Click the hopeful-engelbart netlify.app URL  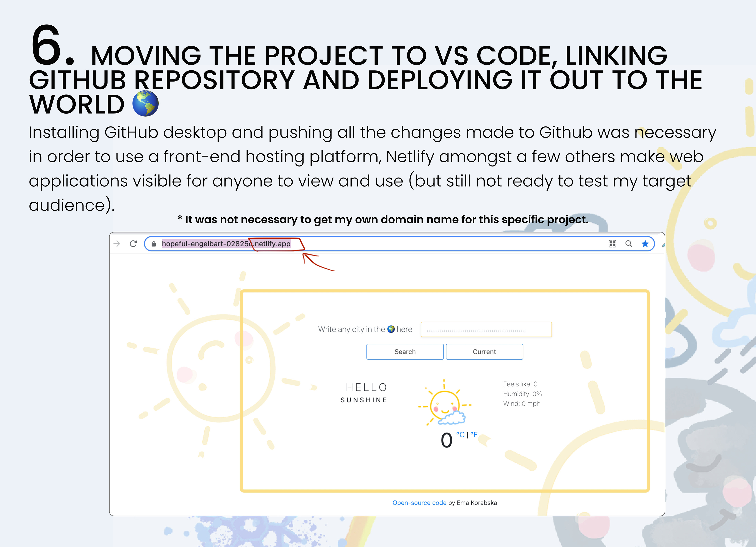coord(226,244)
